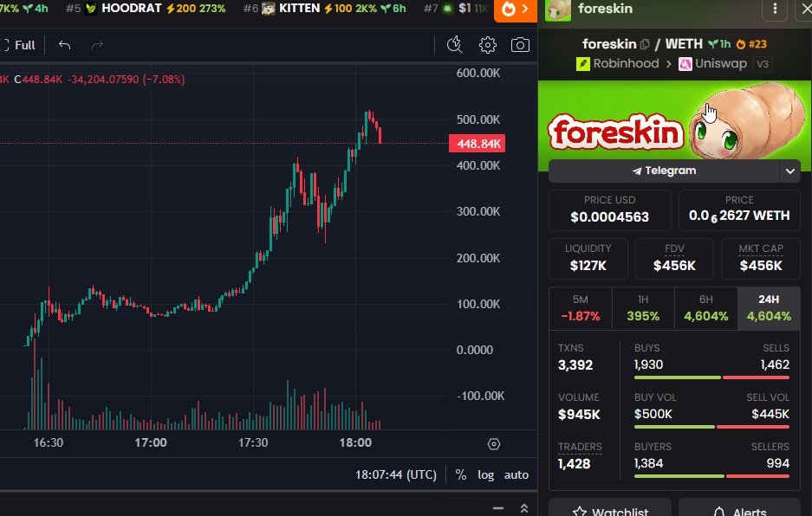This screenshot has width=812, height=516.
Task: Open the orange trending fire button
Action: (x=516, y=10)
